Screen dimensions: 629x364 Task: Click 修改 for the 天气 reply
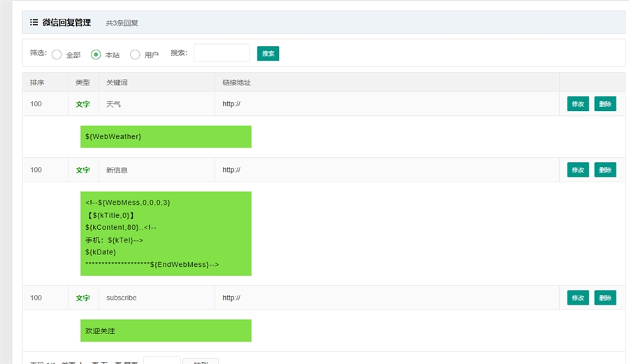point(578,104)
